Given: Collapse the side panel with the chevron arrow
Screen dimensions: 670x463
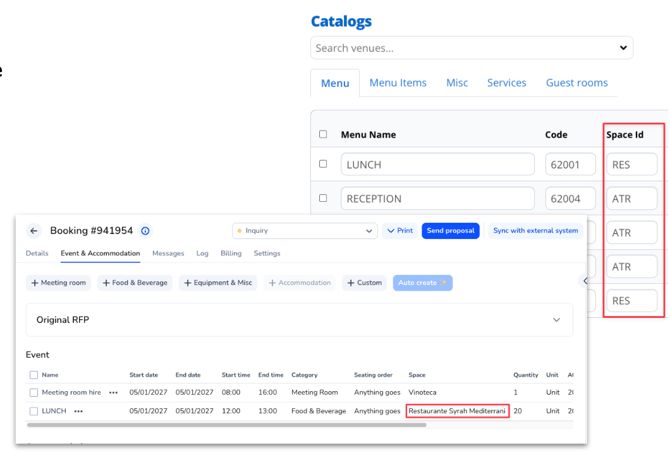Looking at the screenshot, I should click(585, 281).
